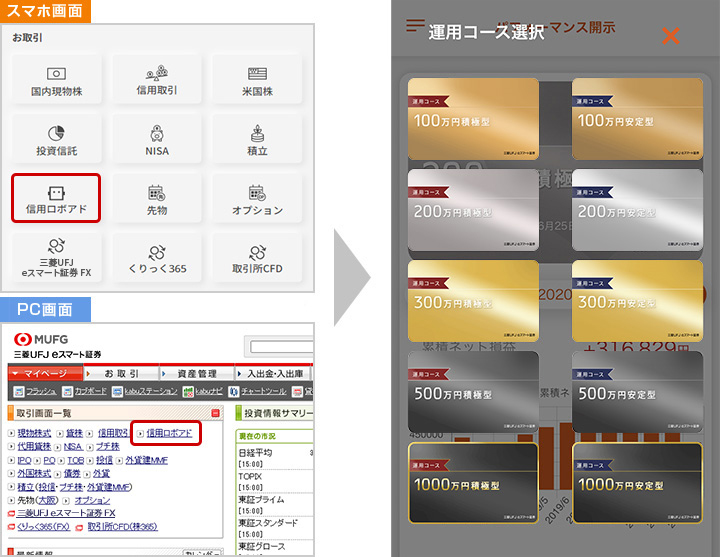Open プチ株 link
This screenshot has width=720, height=557.
(x=107, y=447)
